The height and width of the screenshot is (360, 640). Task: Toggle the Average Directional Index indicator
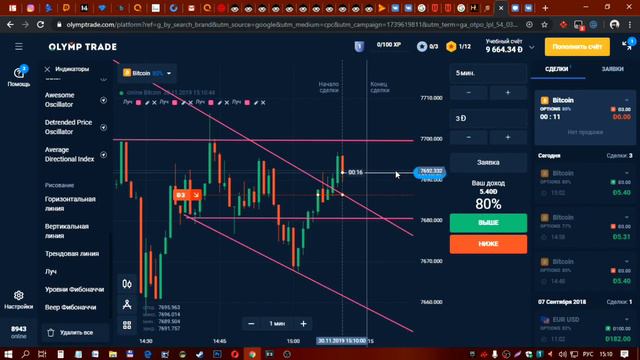coord(104,155)
